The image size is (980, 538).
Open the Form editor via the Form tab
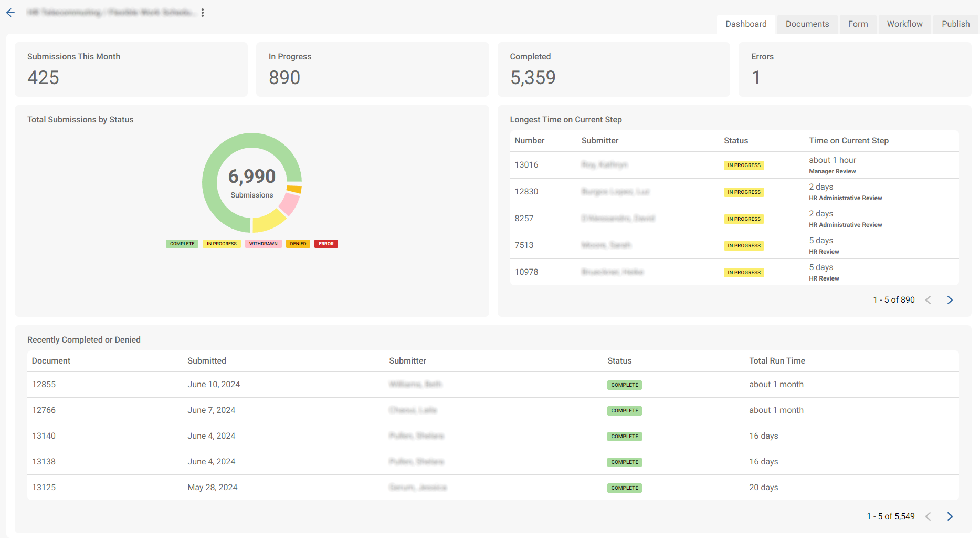tap(858, 24)
